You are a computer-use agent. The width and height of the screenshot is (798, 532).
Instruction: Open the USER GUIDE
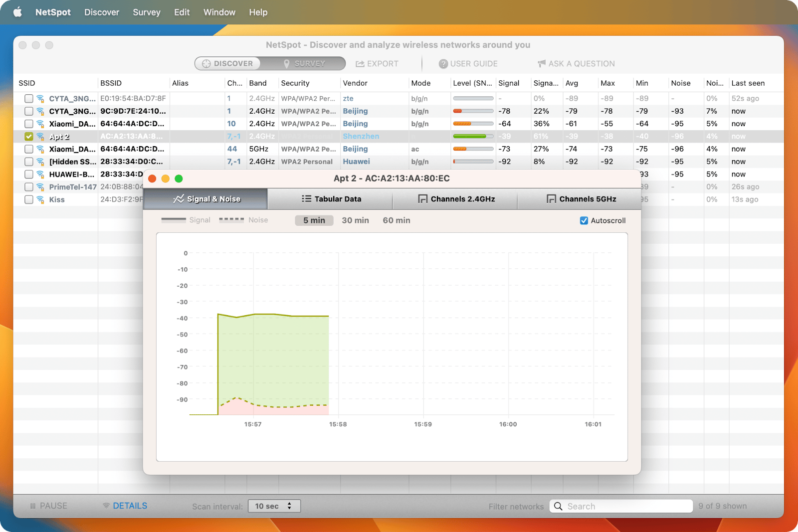pyautogui.click(x=468, y=64)
